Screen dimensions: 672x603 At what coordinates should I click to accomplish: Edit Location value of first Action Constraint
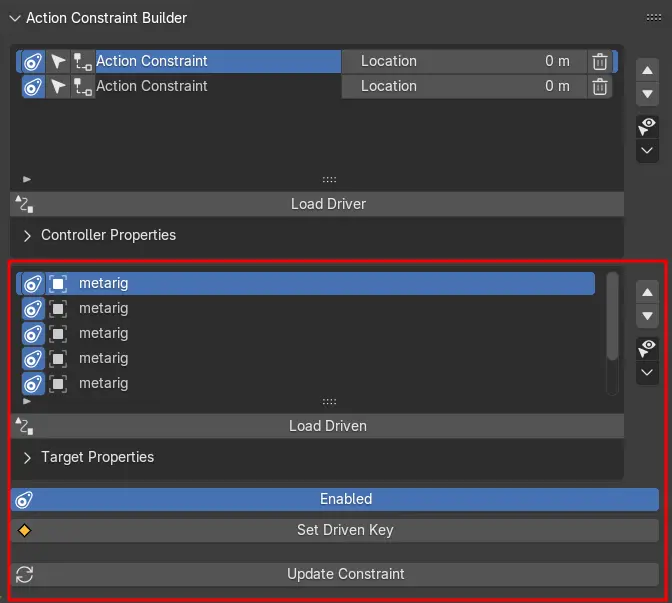point(464,61)
